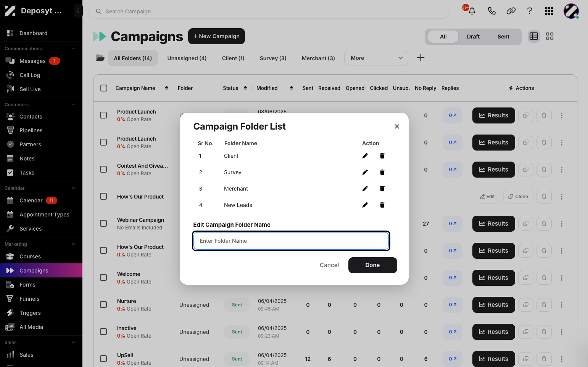Collapse the Marketing sidebar section
This screenshot has width=588, height=367.
pyautogui.click(x=74, y=244)
